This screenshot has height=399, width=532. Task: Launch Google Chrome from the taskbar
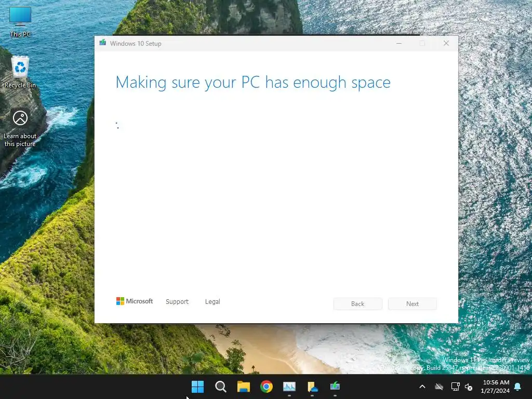[267, 387]
